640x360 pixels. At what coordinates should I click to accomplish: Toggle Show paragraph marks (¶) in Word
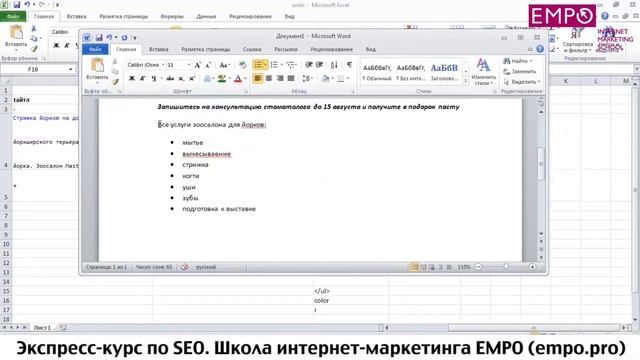349,65
